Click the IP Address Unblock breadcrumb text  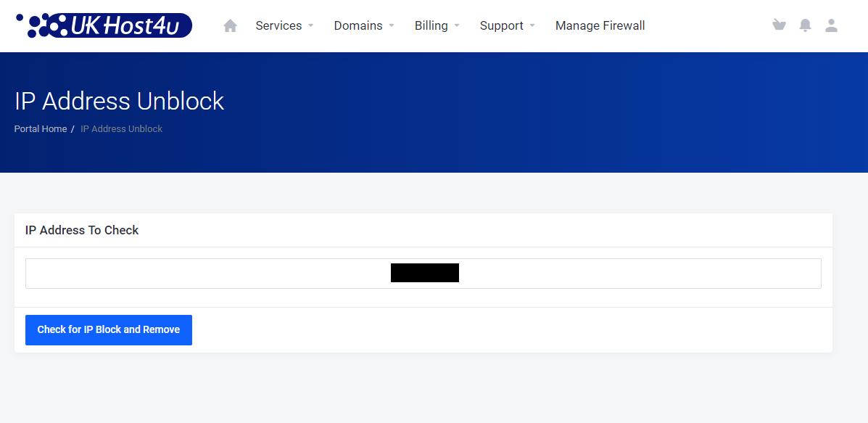121,128
